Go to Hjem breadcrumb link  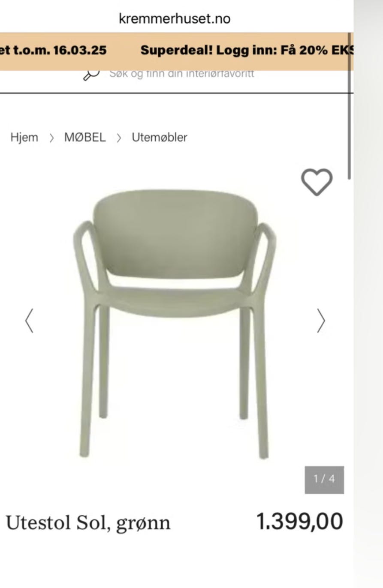(x=24, y=138)
